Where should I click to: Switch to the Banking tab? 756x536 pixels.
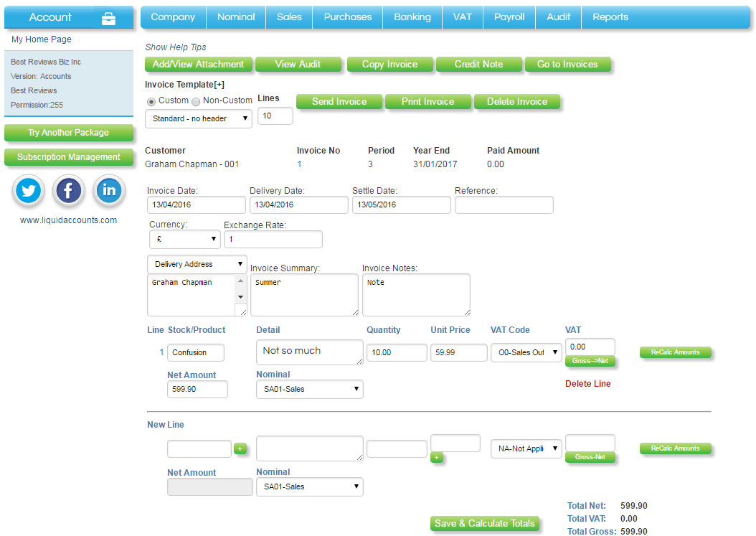412,17
